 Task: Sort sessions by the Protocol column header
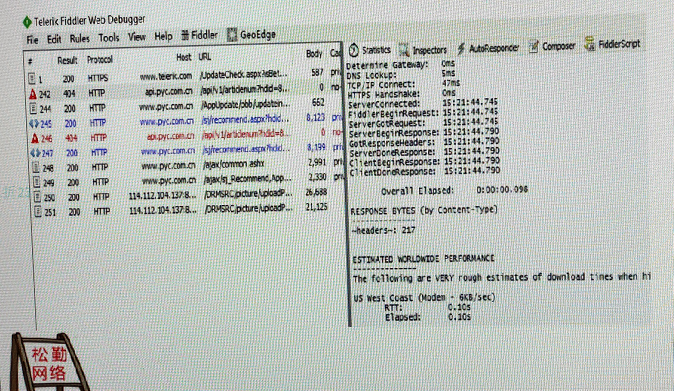point(100,60)
